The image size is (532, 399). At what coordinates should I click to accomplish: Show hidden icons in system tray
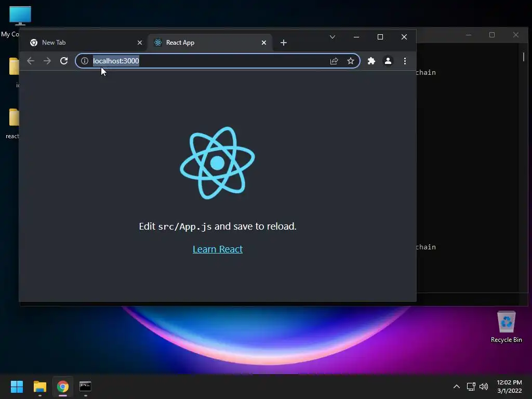click(457, 387)
